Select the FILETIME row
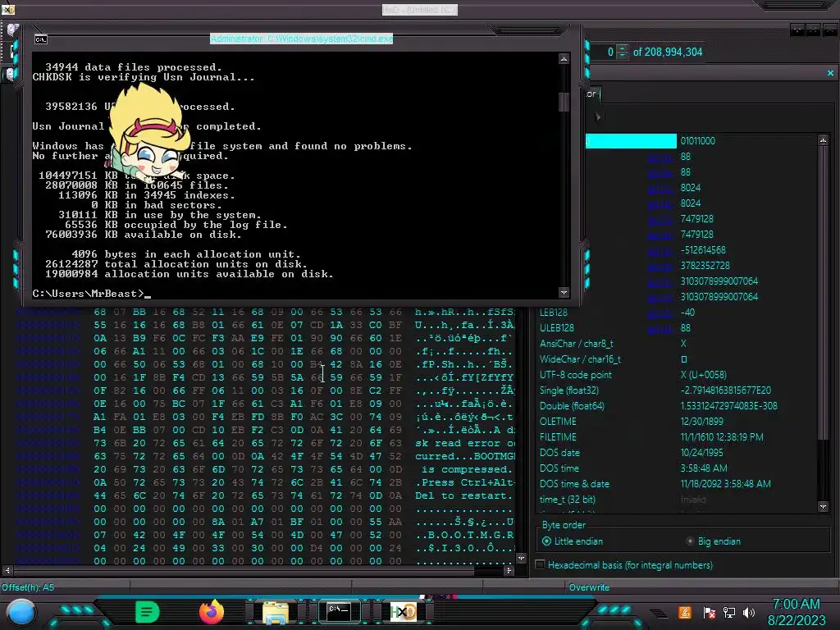The image size is (840, 630). pyautogui.click(x=676, y=437)
